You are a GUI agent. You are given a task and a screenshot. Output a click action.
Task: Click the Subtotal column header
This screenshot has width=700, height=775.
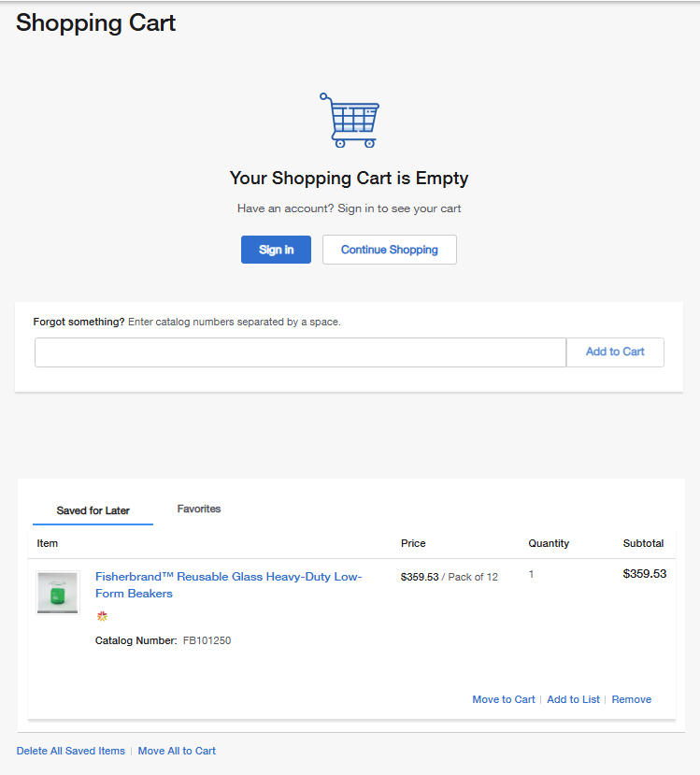pyautogui.click(x=643, y=543)
